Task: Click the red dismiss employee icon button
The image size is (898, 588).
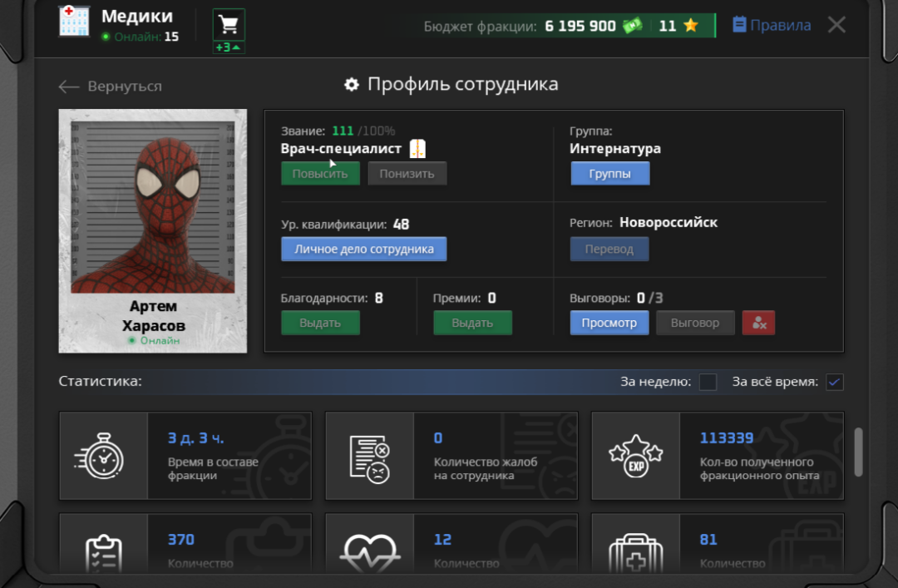Action: coord(758,323)
